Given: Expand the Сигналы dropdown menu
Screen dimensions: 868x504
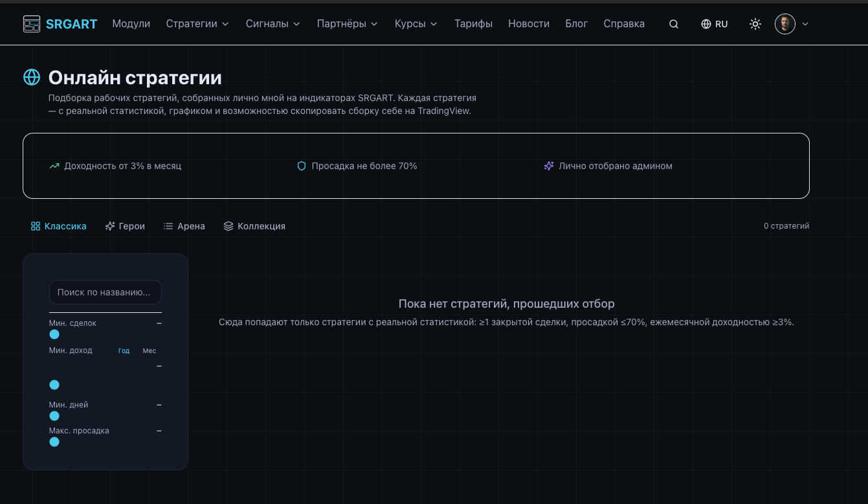Looking at the screenshot, I should [x=273, y=24].
